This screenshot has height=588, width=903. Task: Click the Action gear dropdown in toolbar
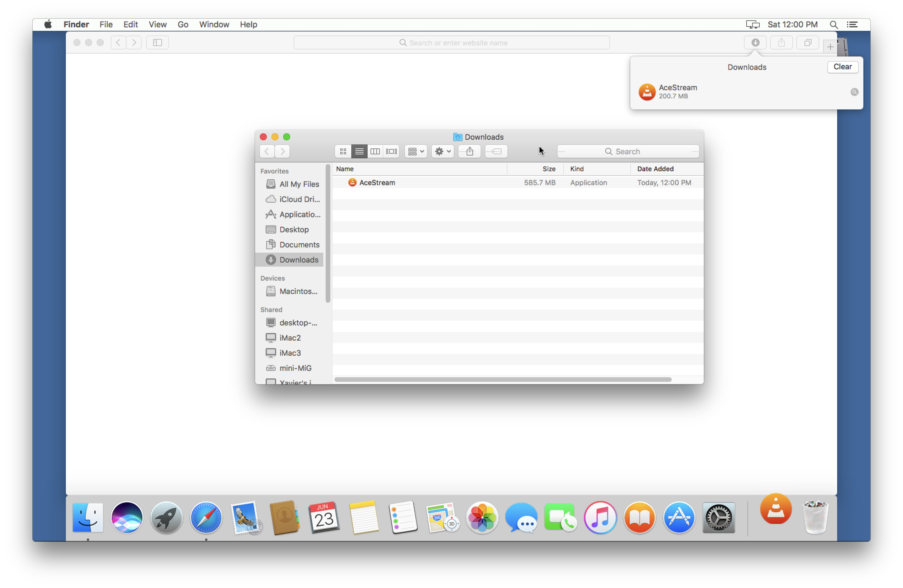coord(442,151)
